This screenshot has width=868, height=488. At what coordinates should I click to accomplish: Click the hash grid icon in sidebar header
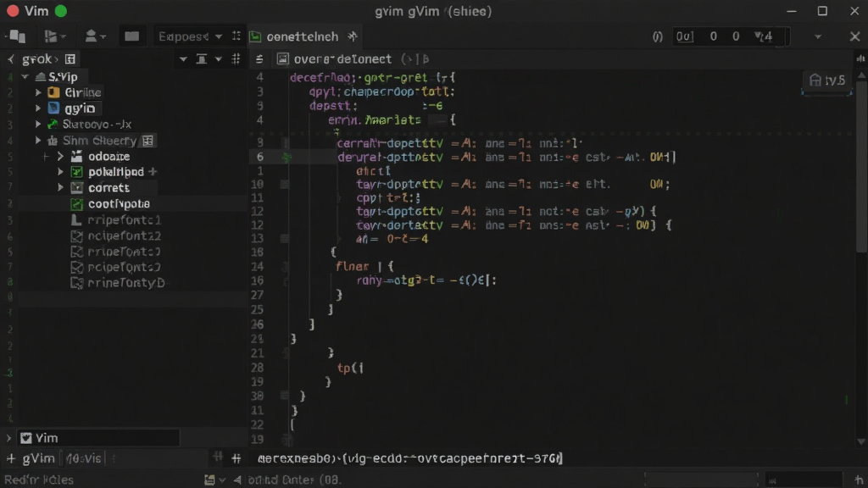[236, 58]
